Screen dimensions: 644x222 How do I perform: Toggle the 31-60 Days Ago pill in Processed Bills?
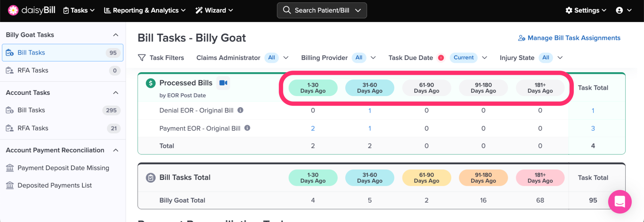tap(369, 88)
